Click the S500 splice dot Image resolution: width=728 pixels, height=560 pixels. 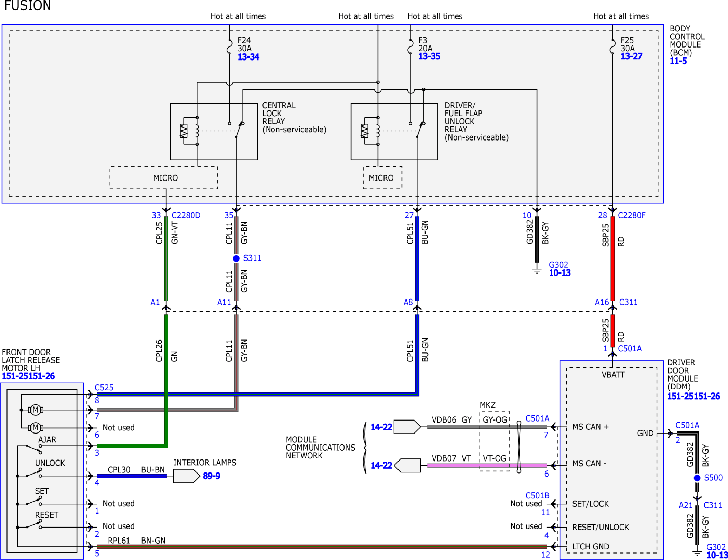pos(697,478)
